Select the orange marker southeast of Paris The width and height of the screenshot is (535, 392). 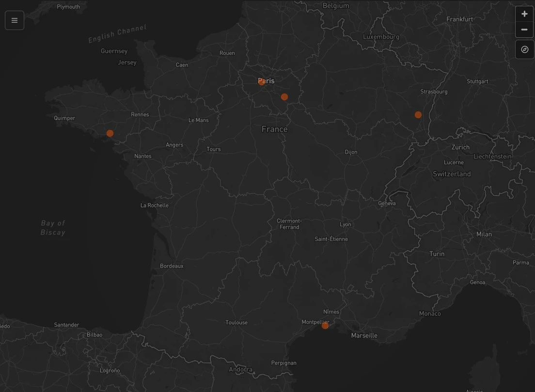(x=284, y=96)
